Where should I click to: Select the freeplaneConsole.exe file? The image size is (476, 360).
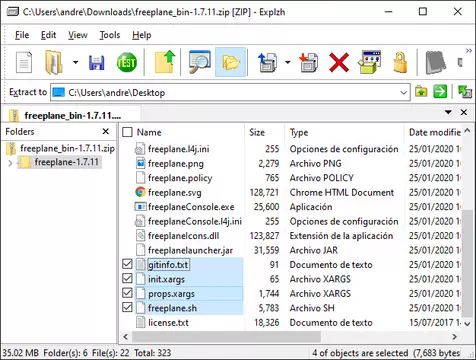[x=191, y=207]
